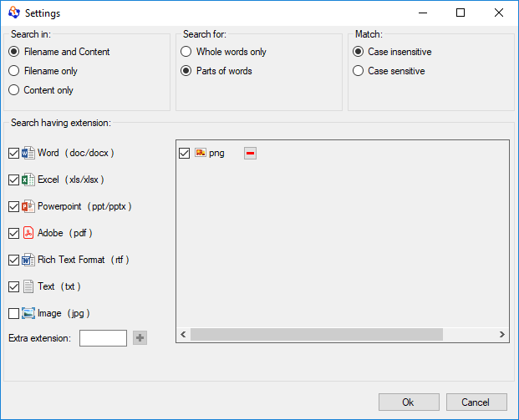Image resolution: width=519 pixels, height=420 pixels.
Task: Select the Filename only radio button
Action: tap(14, 71)
